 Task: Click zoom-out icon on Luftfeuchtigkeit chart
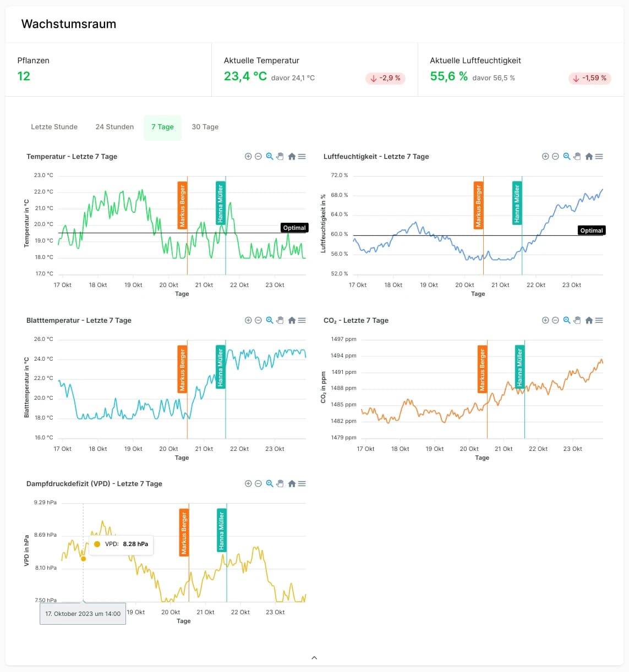tap(555, 157)
